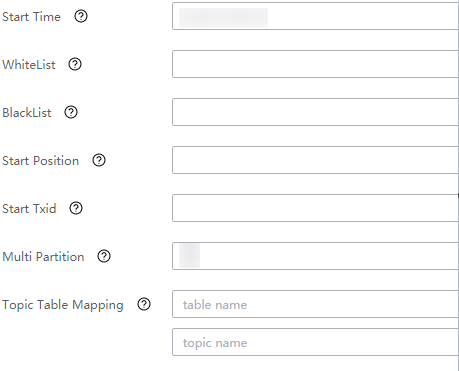Open the Start Txid help icon
This screenshot has height=371, width=459.
point(76,208)
